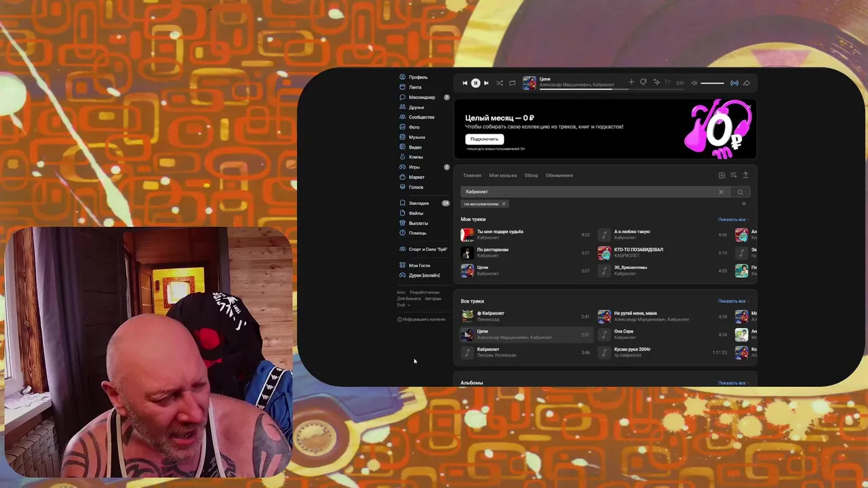Open Игры section
Screen dimensions: 868x488
point(410,167)
